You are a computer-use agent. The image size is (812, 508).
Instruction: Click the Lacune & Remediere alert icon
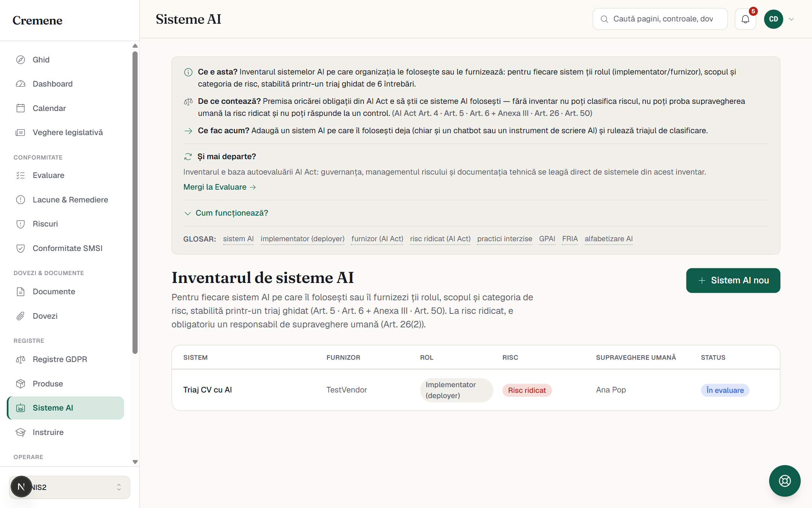point(21,200)
